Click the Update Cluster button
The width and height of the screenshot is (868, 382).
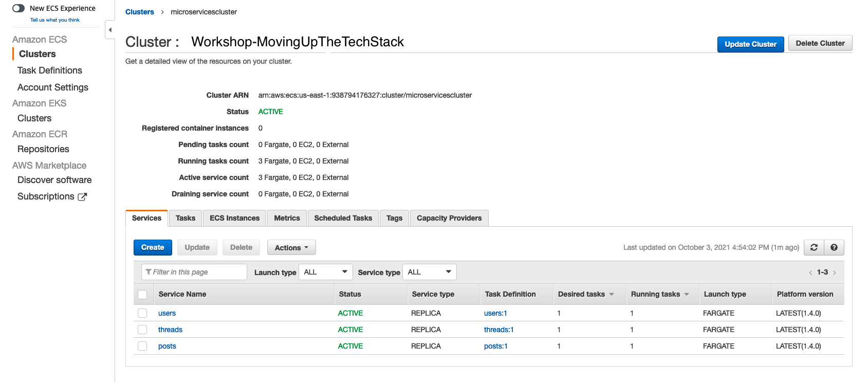tap(750, 44)
